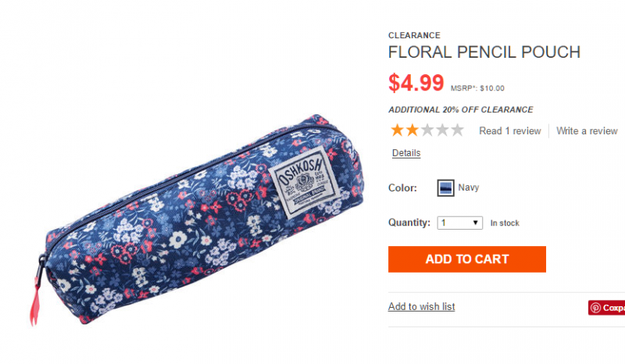Viewport: 625px width, 364px height.
Task: Open the Read 1 review link
Action: click(509, 131)
